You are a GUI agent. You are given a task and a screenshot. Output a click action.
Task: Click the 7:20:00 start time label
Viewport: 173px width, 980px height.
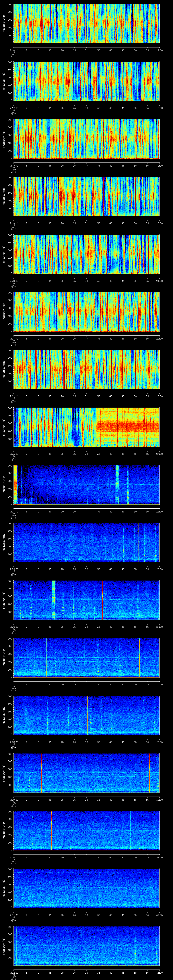tap(14, 281)
